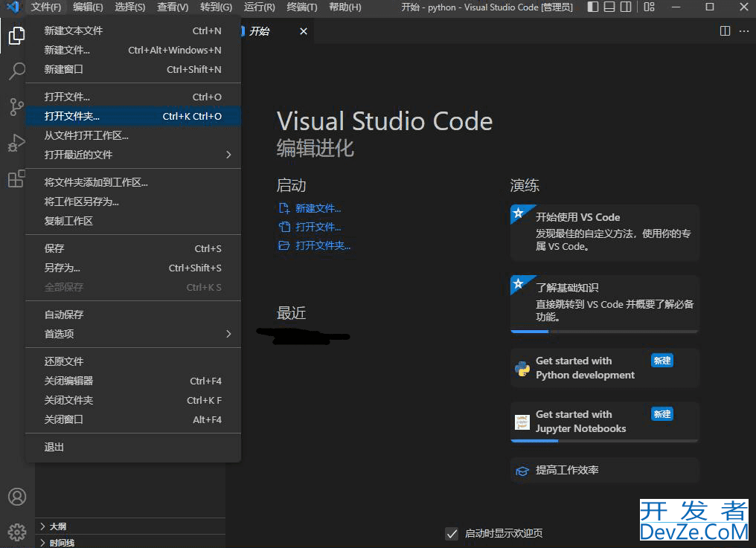Image resolution: width=756 pixels, height=548 pixels.
Task: Click the open file icon under 启动
Action: coord(284,227)
